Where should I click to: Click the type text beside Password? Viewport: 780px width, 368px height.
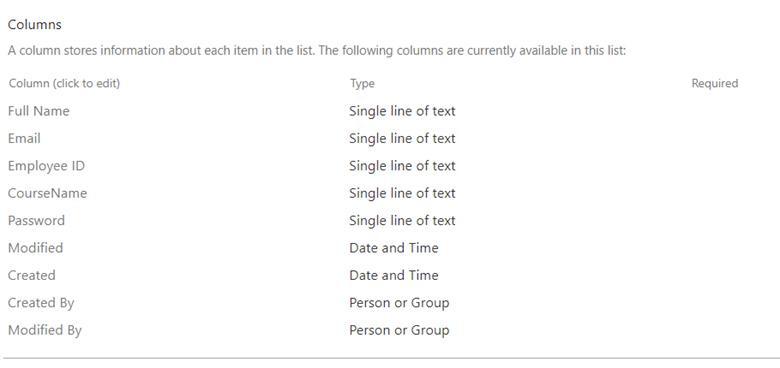pyautogui.click(x=402, y=220)
